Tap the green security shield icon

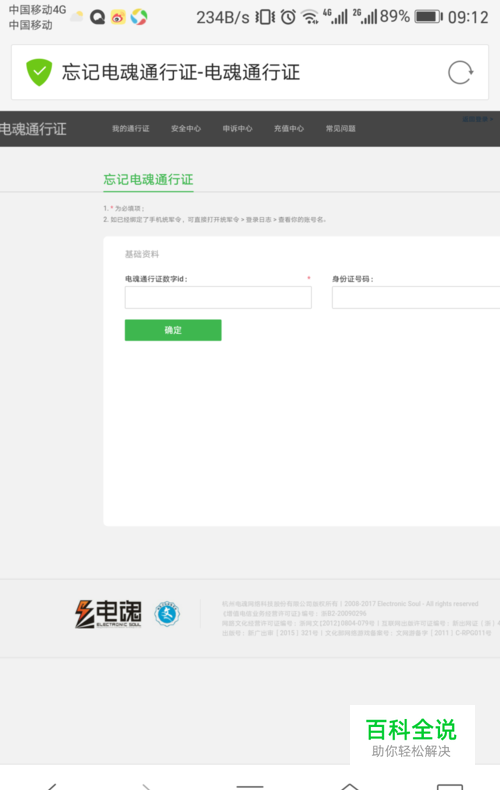[x=39, y=72]
